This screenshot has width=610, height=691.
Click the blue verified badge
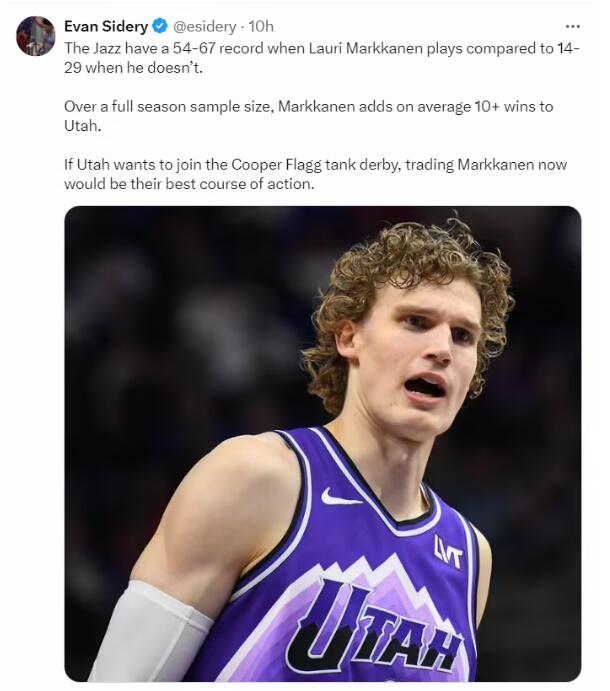[x=160, y=27]
